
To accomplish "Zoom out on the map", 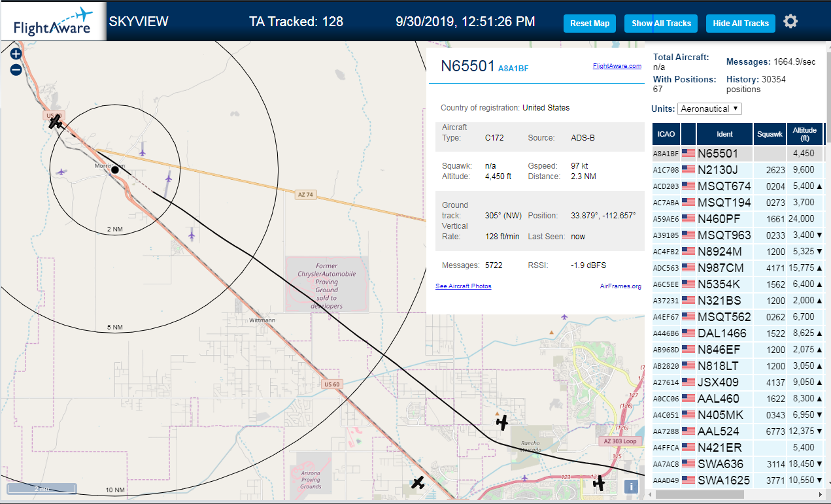I will click(16, 70).
